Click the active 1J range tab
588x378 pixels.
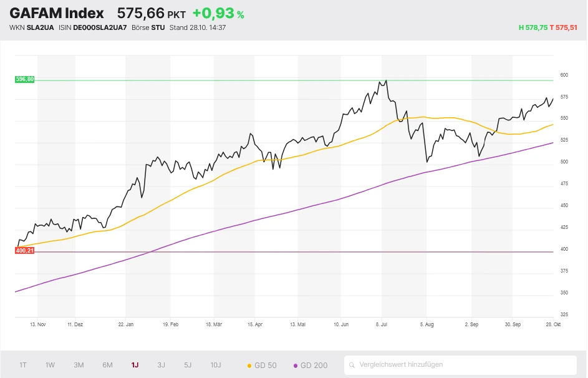click(135, 365)
